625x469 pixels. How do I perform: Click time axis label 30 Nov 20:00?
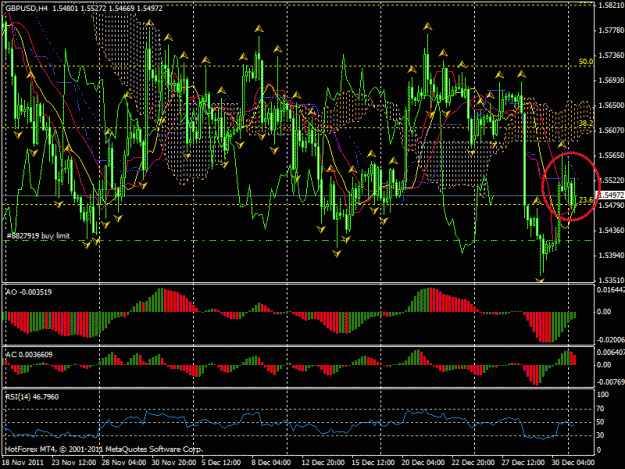174,463
